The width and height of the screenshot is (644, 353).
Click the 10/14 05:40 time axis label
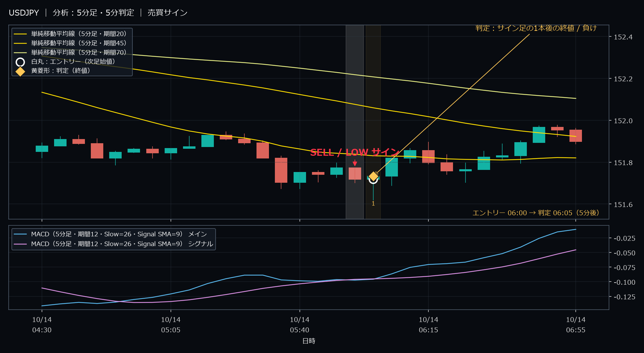click(x=300, y=325)
